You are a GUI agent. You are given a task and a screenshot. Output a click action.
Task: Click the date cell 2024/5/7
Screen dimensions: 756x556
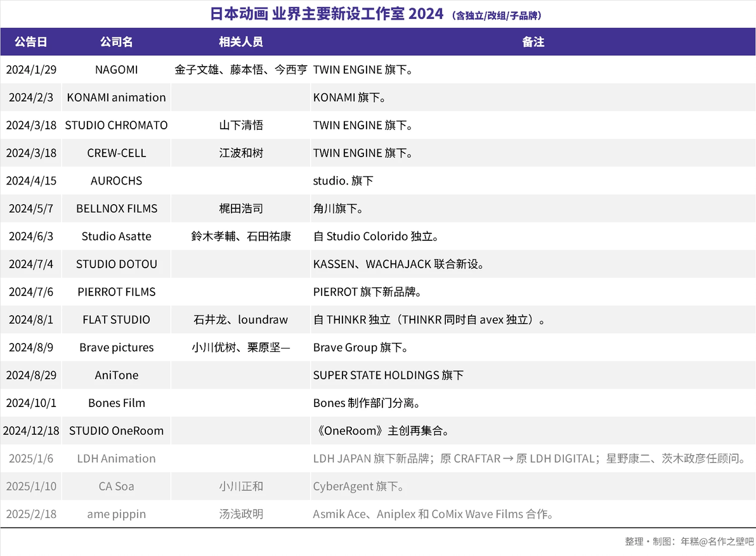[x=31, y=209]
